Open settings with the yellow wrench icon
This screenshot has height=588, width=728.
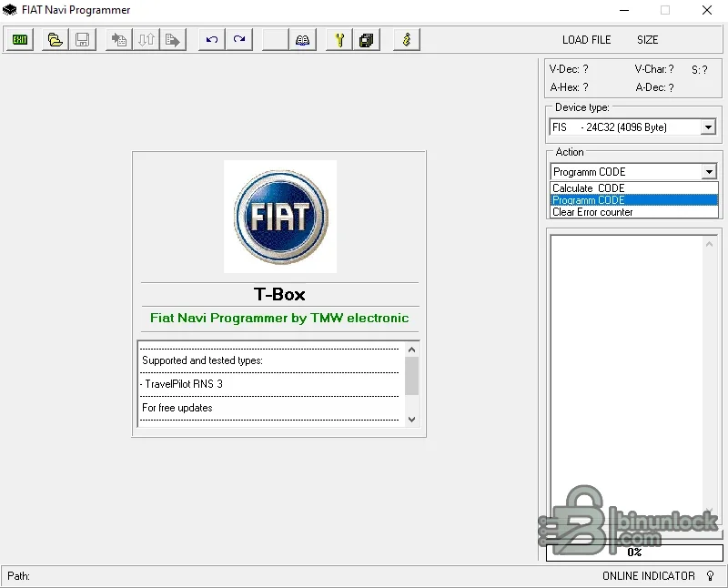(339, 39)
